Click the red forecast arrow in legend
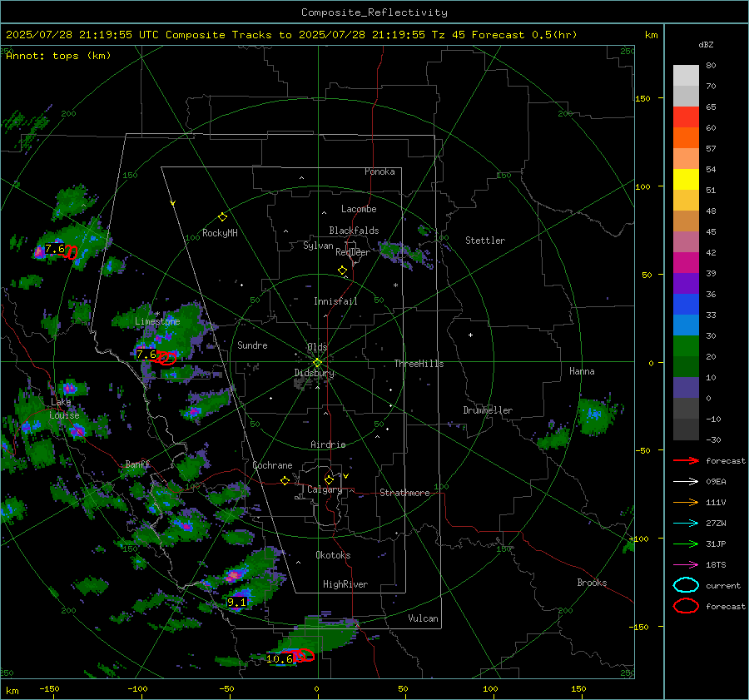 click(686, 460)
